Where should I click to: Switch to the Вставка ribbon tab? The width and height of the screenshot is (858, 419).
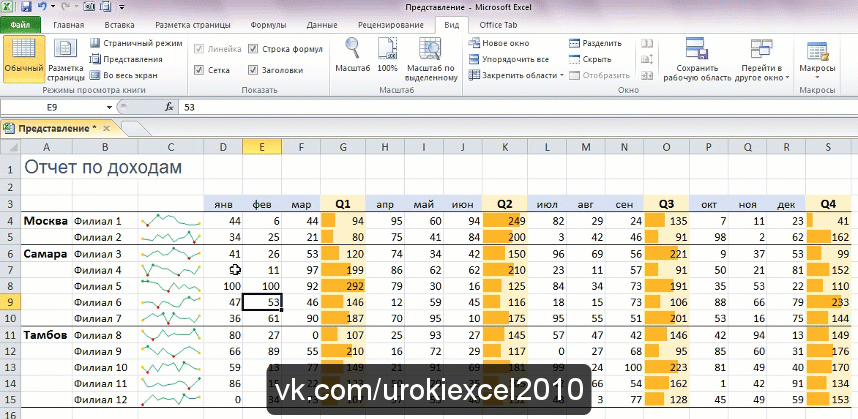click(119, 25)
